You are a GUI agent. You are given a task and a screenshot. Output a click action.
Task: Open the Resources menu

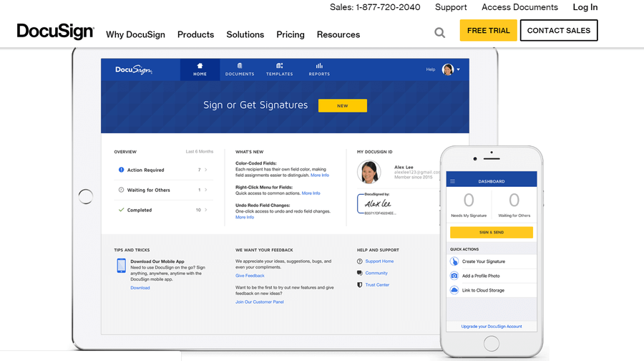pyautogui.click(x=338, y=34)
